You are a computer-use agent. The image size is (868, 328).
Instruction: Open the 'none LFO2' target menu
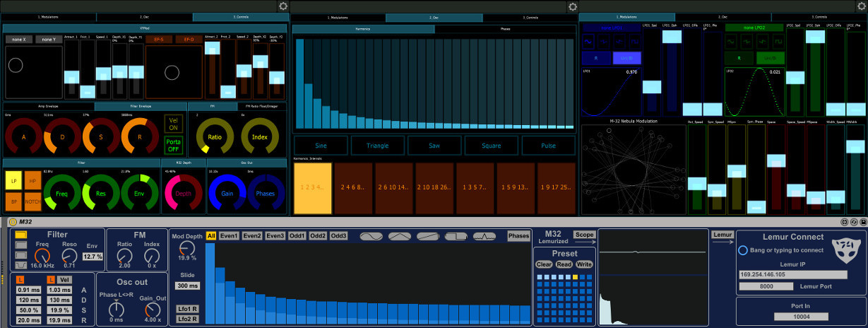754,28
